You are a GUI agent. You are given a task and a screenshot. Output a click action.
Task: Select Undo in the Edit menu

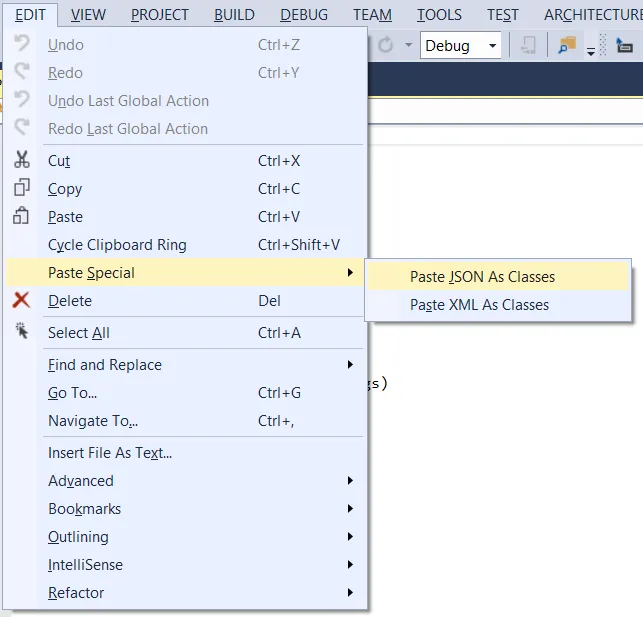(186, 45)
